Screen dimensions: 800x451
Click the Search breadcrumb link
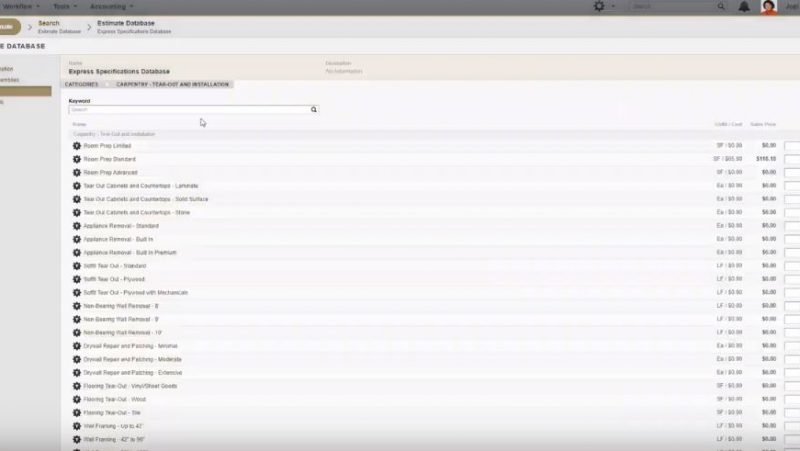49,23
